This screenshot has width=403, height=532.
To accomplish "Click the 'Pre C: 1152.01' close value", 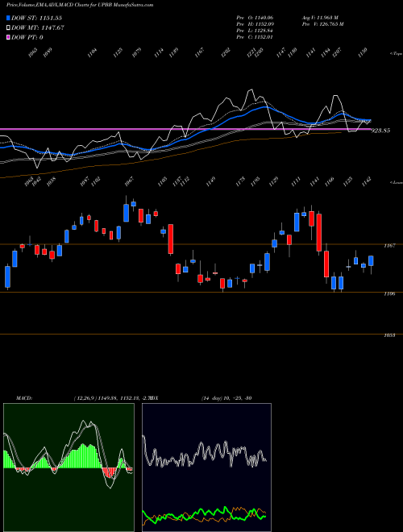I will (255, 37).
